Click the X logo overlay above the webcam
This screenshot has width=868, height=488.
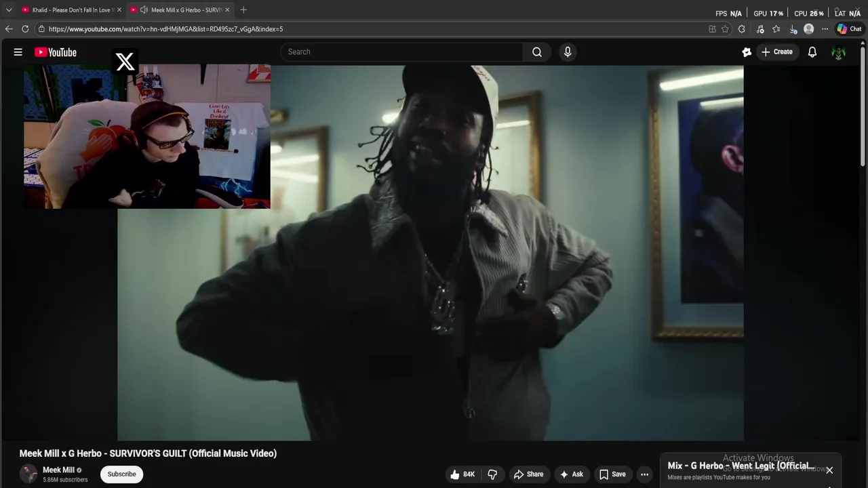[125, 62]
